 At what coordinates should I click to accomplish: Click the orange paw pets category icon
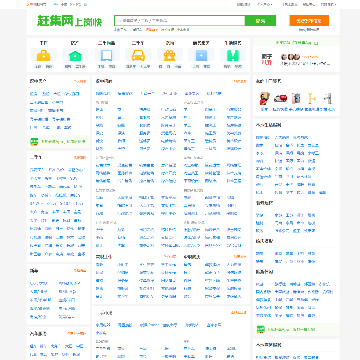pos(170,55)
